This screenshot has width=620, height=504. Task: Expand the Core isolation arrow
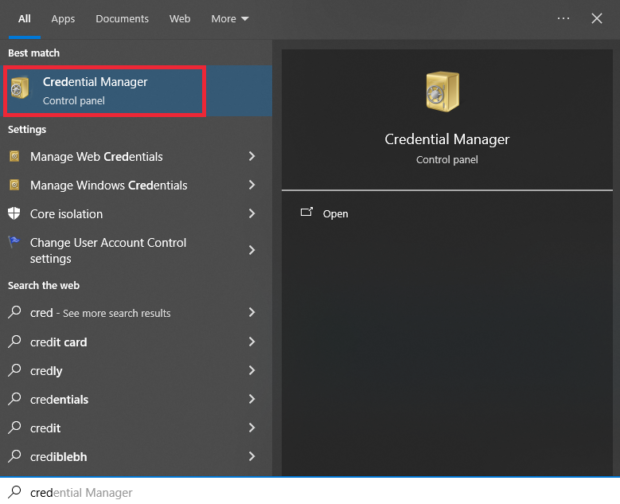(x=252, y=214)
